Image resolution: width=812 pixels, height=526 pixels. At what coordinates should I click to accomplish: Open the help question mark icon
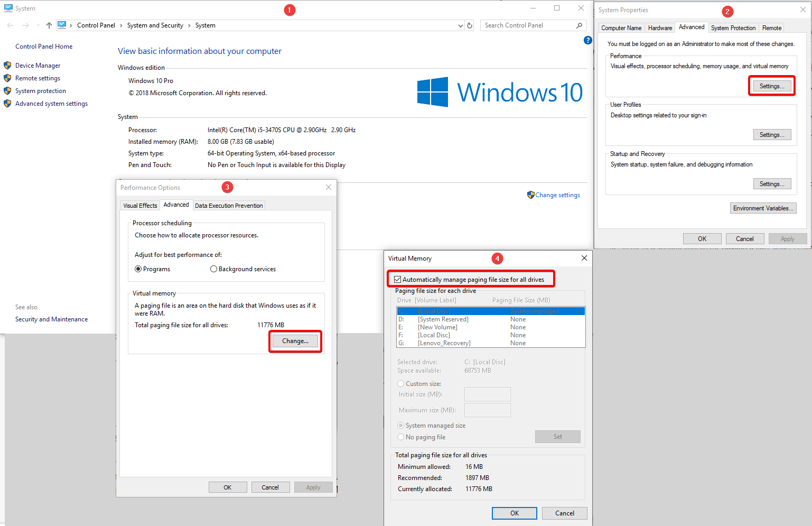tap(587, 40)
